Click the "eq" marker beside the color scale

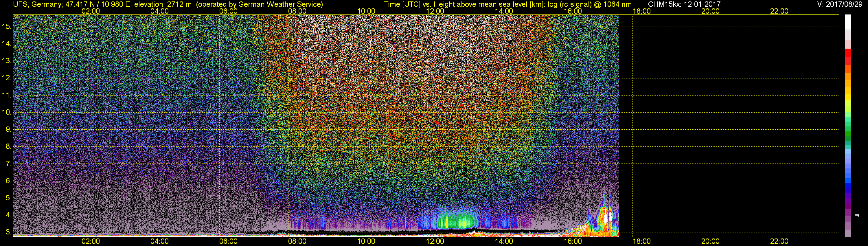[x=857, y=215]
